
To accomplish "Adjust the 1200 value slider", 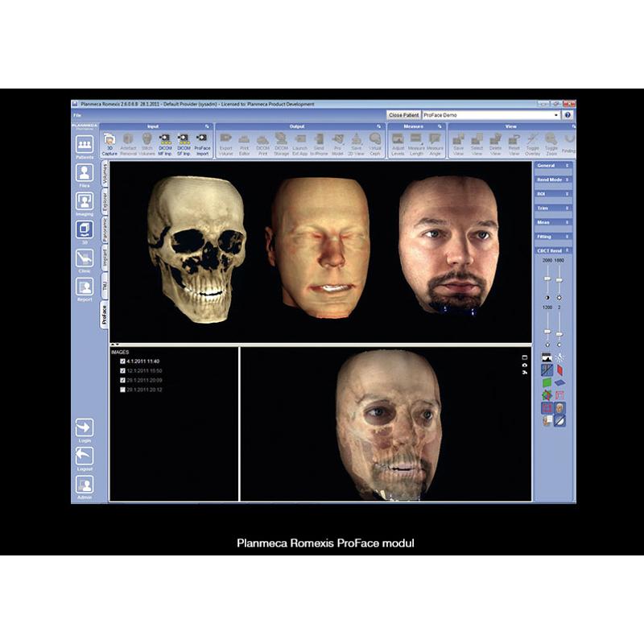I will (547, 331).
